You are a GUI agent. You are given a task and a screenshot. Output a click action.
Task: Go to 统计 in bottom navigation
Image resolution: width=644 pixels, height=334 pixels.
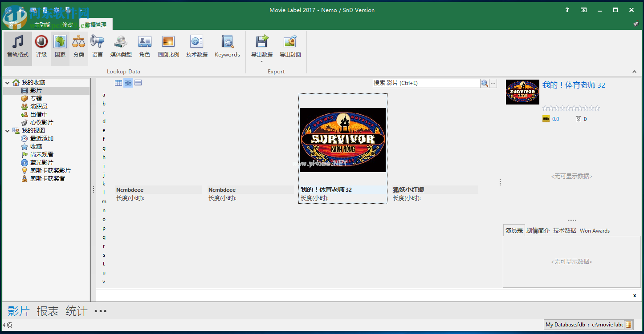click(x=77, y=311)
